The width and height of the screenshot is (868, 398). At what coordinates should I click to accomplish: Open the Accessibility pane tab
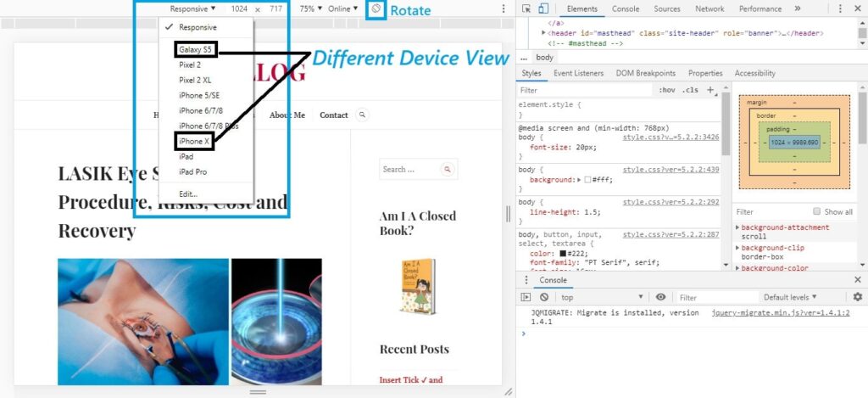[754, 73]
